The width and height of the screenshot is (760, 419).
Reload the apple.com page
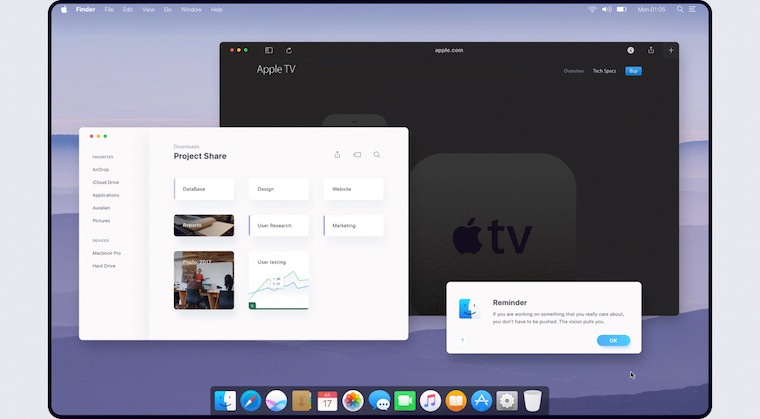point(289,50)
